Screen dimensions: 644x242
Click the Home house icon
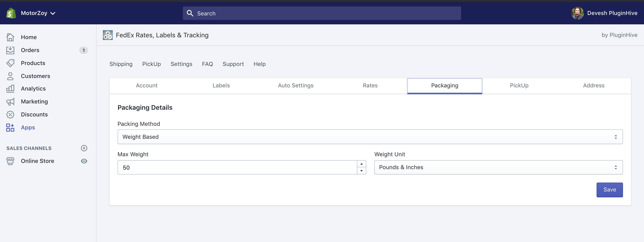pyautogui.click(x=10, y=37)
